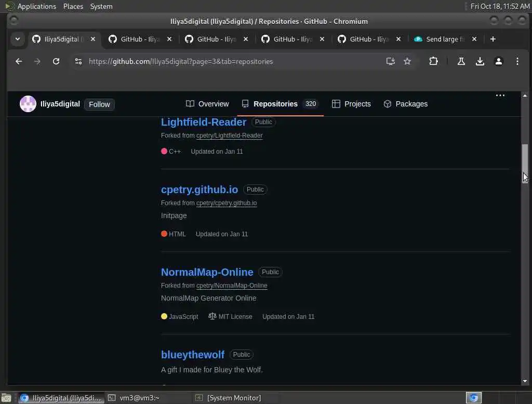Click the clock showing Fri Oct 18
Viewport: 532px width, 404px height.
(x=500, y=6)
